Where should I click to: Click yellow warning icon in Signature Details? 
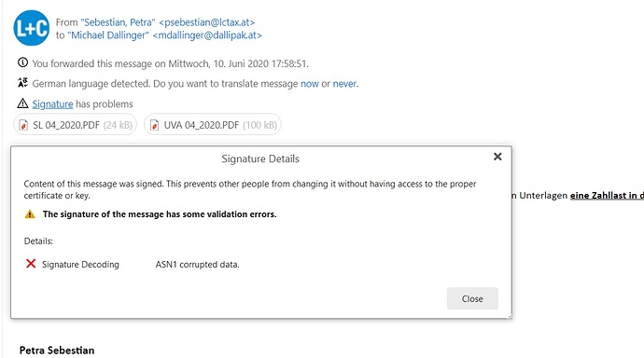click(x=30, y=214)
